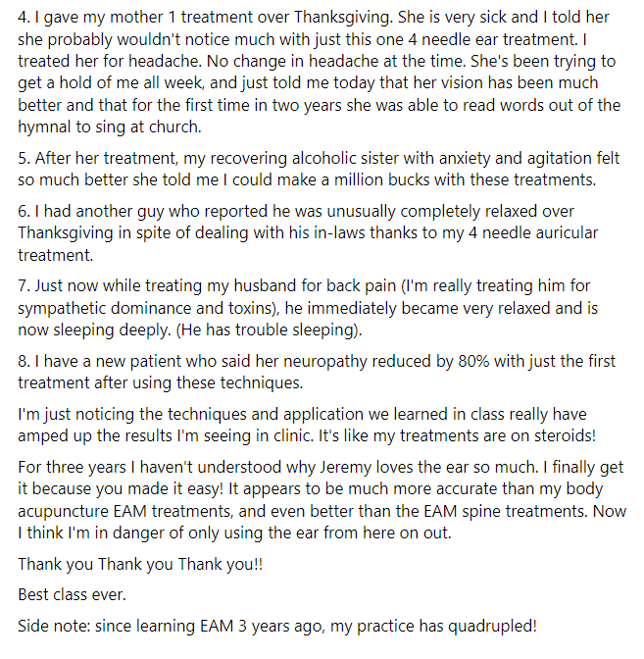Click the word 'Thanksgiving' in item 4
644x659 pixels.
343,18
